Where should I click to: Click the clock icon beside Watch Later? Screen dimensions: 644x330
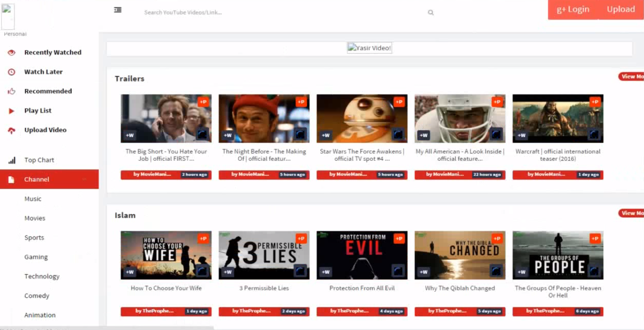tap(12, 72)
